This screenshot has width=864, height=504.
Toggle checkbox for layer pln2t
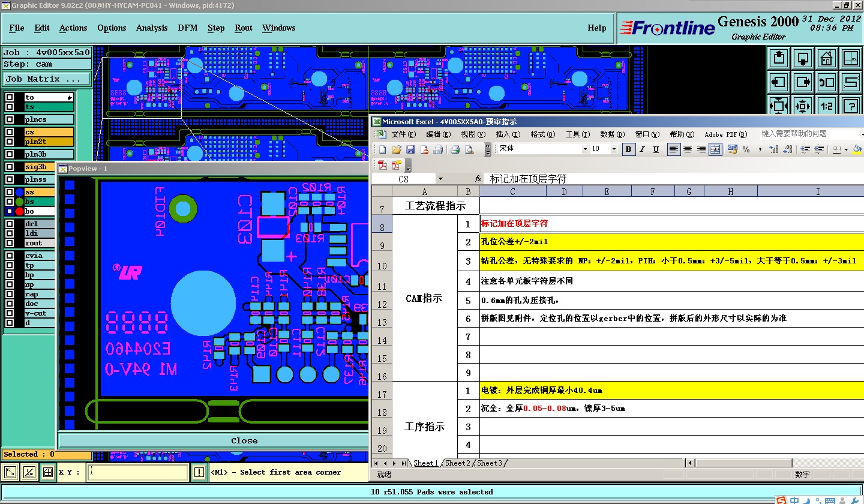(10, 142)
